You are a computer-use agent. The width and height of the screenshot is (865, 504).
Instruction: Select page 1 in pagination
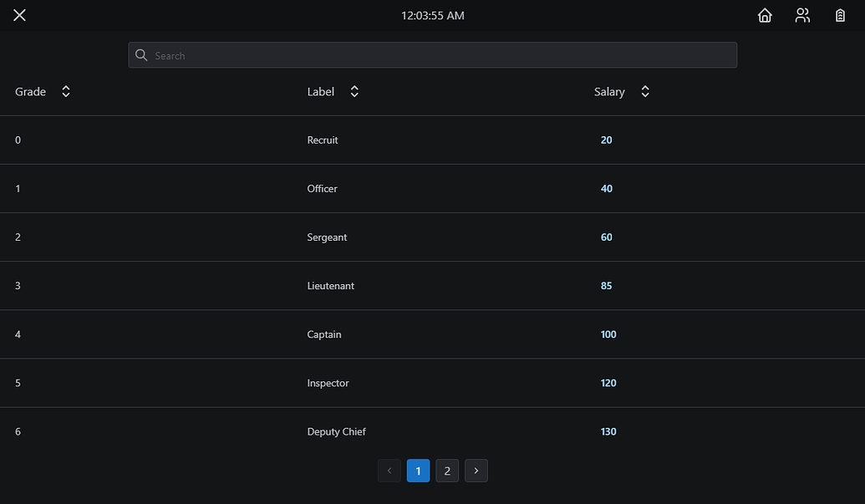418,471
